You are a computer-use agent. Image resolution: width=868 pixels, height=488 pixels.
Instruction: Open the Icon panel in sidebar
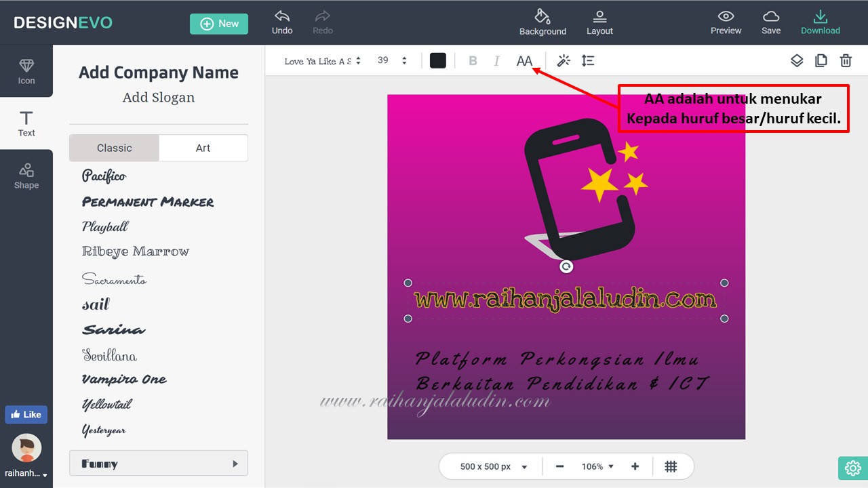tap(26, 71)
